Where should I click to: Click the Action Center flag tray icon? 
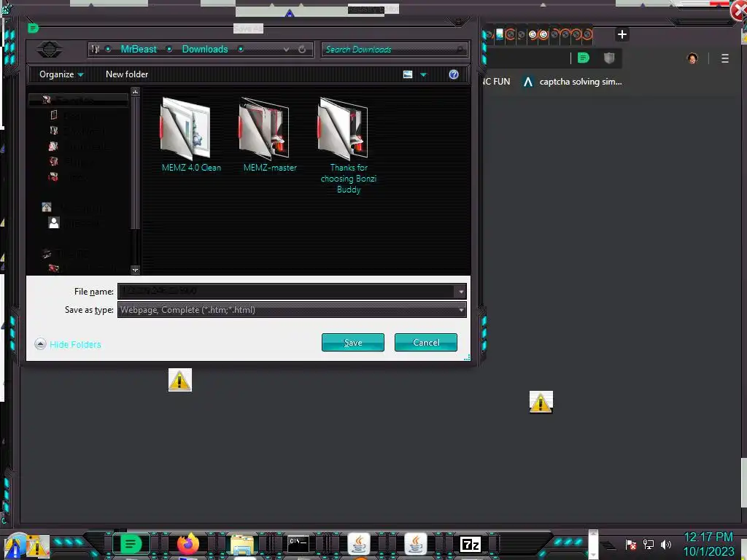click(631, 544)
